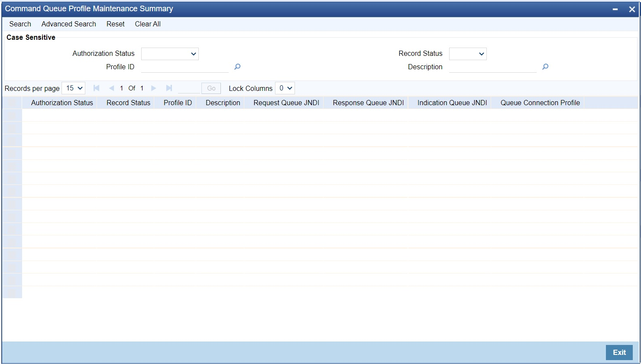This screenshot has height=364, width=641.
Task: Open Authorization Status dropdown
Action: click(170, 54)
